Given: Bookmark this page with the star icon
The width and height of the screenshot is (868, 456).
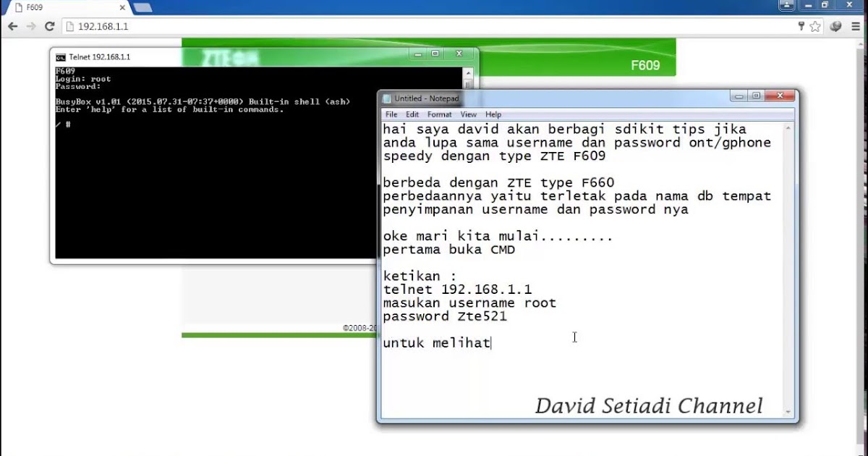Looking at the screenshot, I should click(815, 26).
